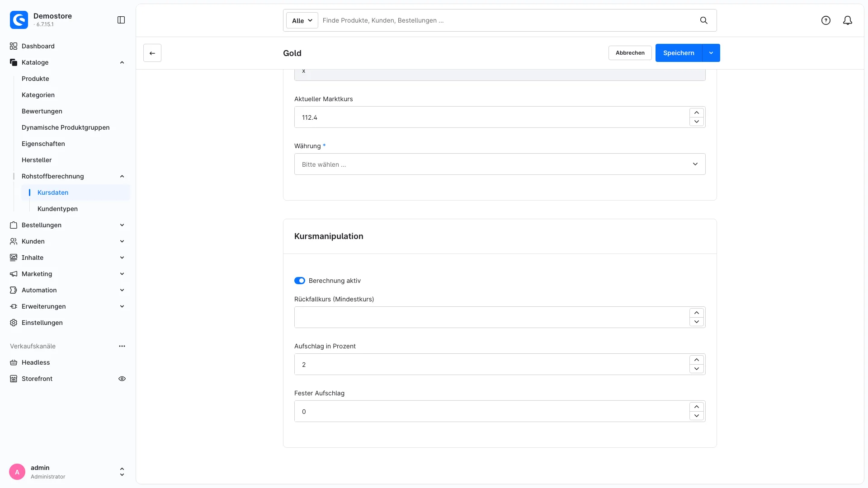Click the Einstellungen gear icon
868x488 pixels.
point(14,323)
